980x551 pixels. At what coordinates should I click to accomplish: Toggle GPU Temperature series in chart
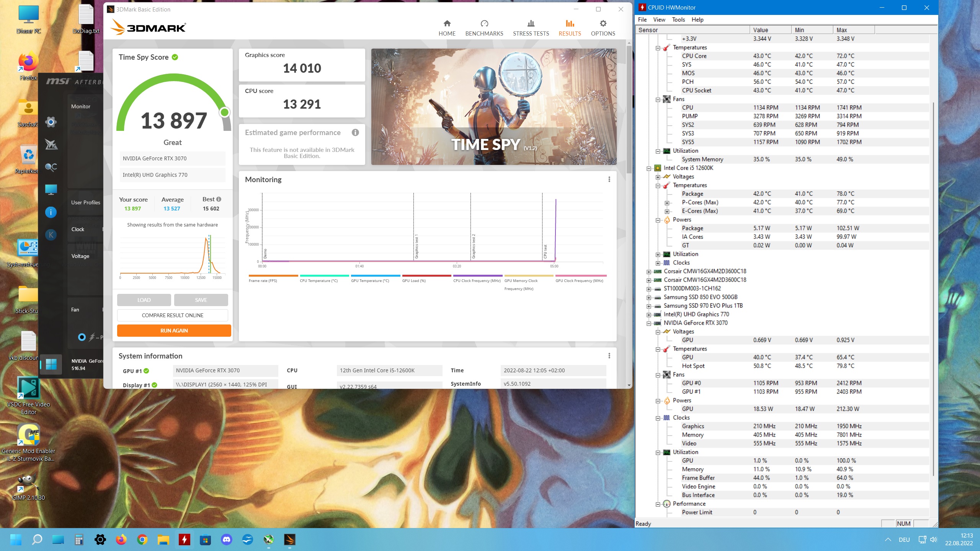point(375,278)
